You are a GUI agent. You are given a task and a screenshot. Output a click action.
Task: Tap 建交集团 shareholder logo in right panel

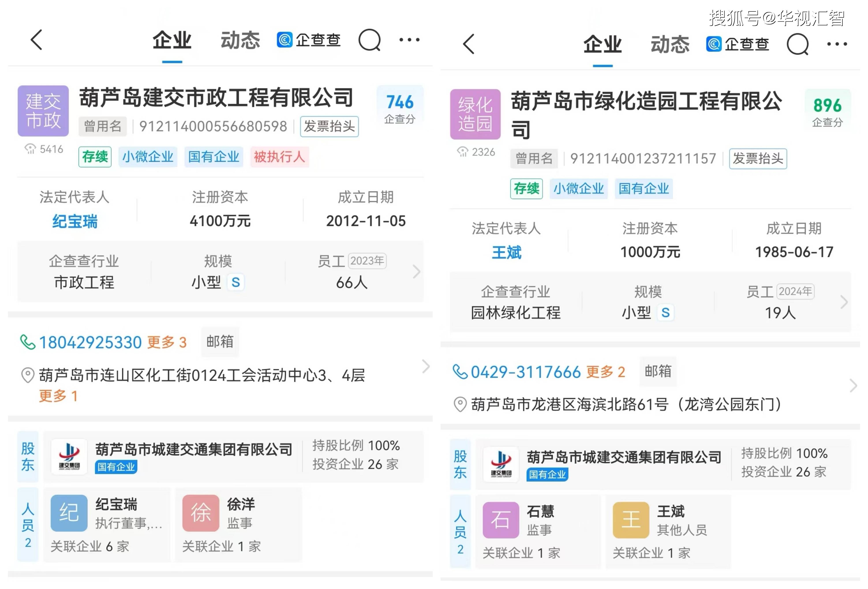501,464
